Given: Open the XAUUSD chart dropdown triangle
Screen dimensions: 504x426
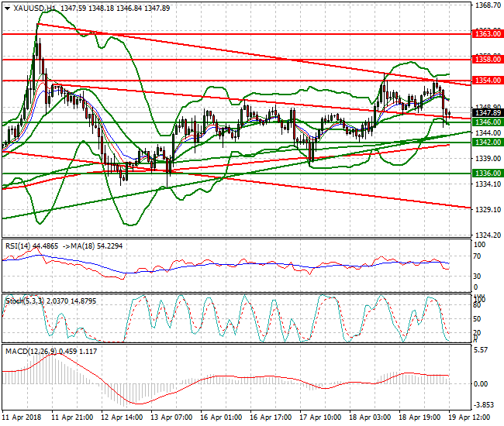Looking at the screenshot, I should click(8, 9).
